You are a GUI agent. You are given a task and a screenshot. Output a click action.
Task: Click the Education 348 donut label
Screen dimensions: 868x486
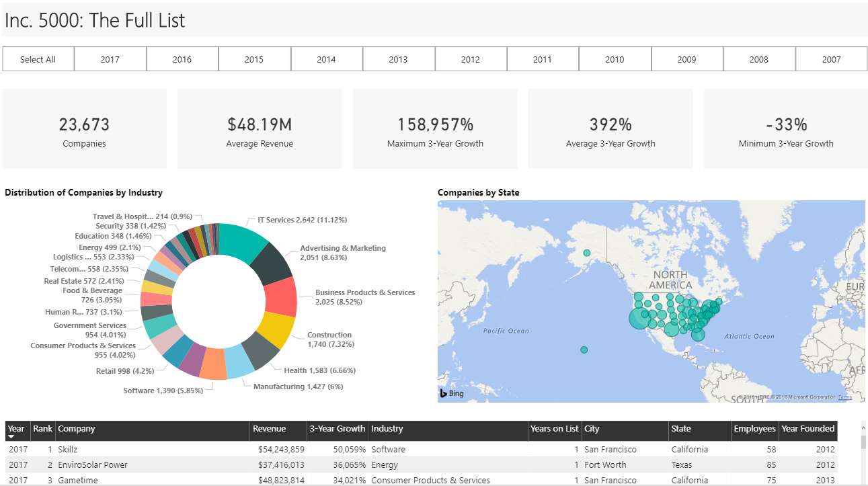point(113,236)
